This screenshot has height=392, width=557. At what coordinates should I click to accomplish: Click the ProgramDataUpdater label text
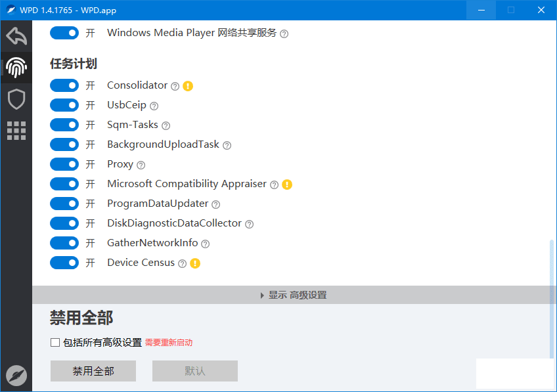(158, 204)
